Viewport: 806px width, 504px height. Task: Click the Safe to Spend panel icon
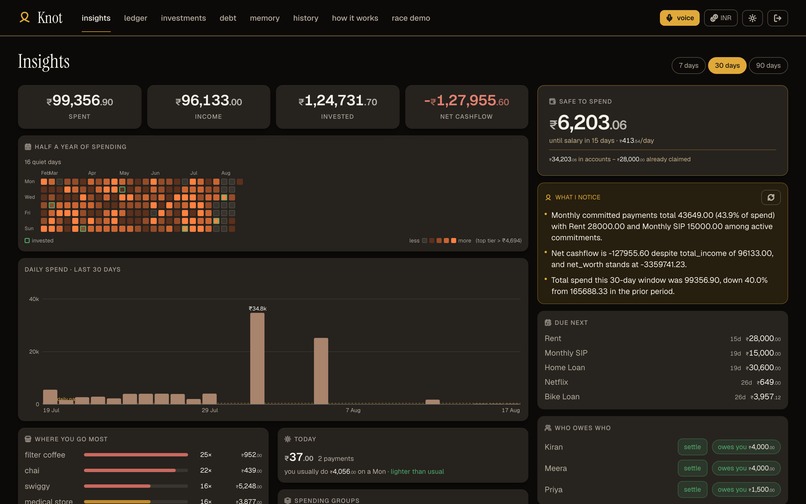(552, 101)
